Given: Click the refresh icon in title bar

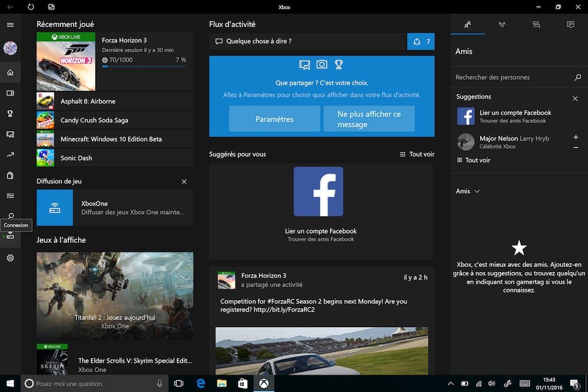Looking at the screenshot, I should pyautogui.click(x=31, y=7).
